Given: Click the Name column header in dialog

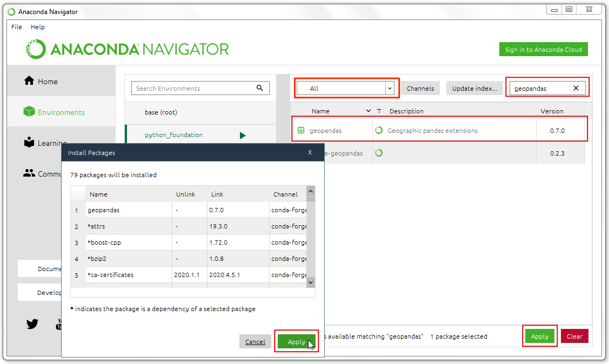Looking at the screenshot, I should [98, 194].
